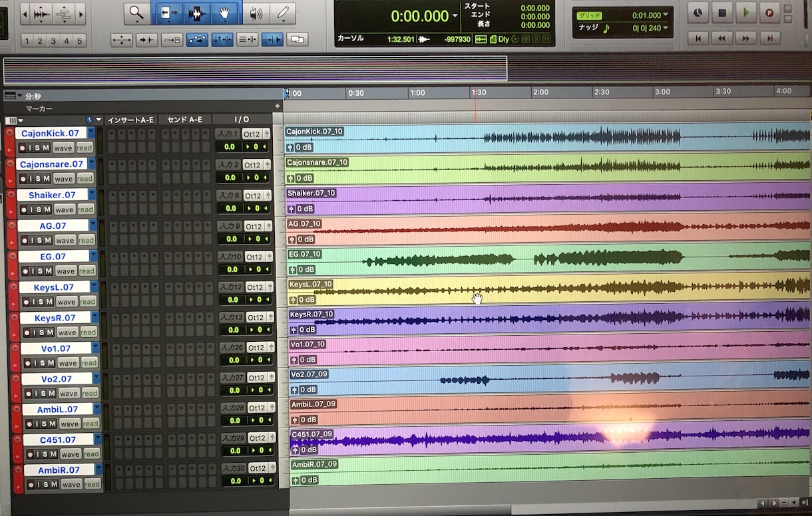Click the Go to End button
This screenshot has height=516, width=812.
click(769, 39)
